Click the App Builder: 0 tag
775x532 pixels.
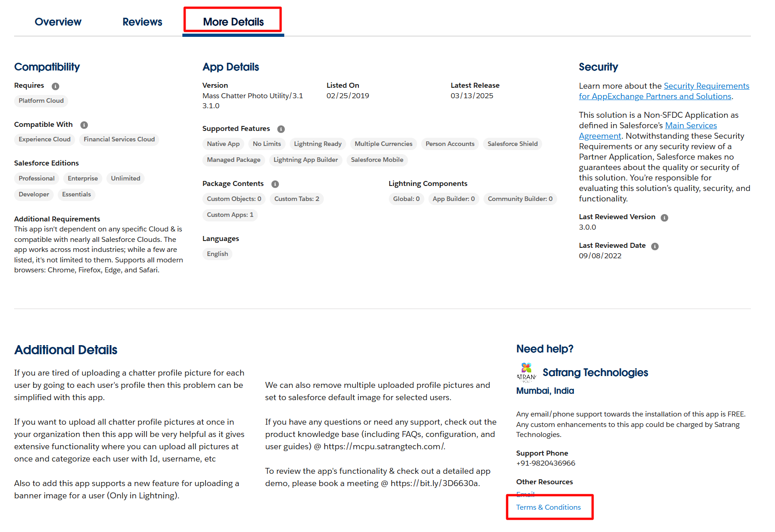454,199
